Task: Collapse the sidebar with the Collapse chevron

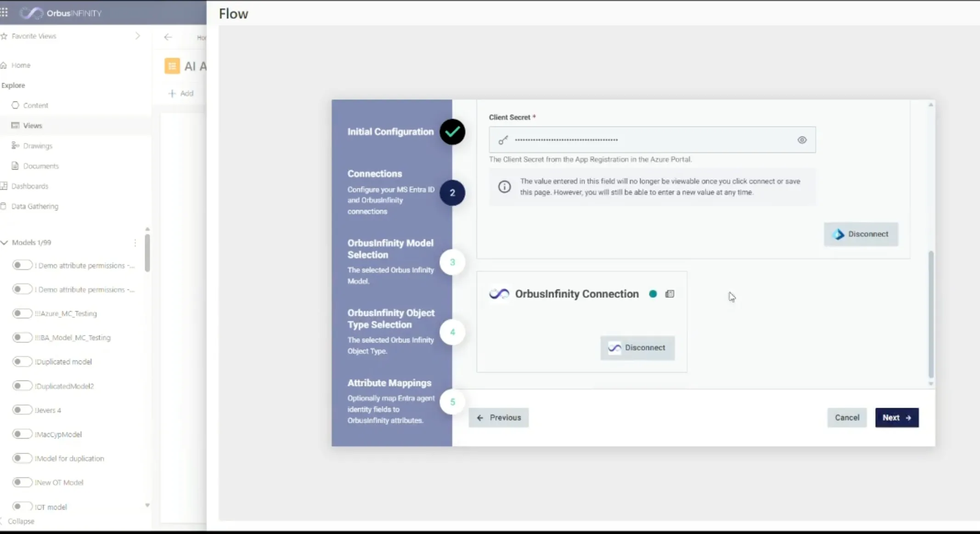Action: [x=2, y=521]
